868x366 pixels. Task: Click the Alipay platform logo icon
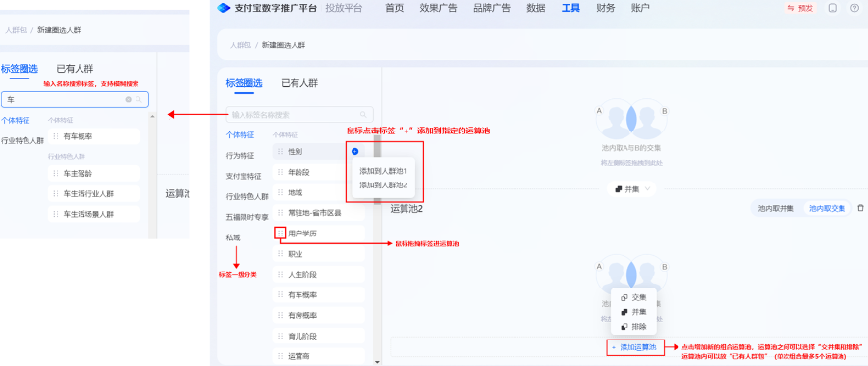click(223, 8)
